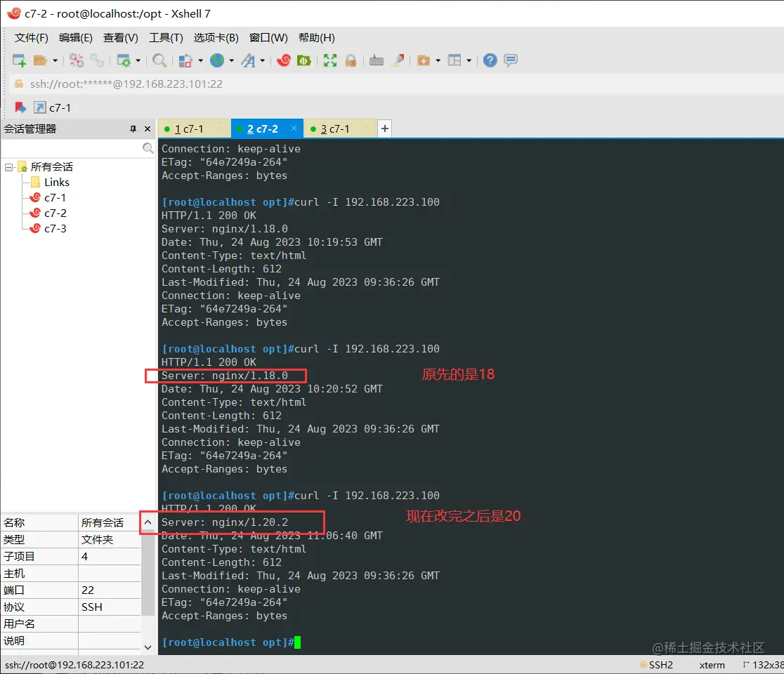This screenshot has width=784, height=674.
Task: Click the session search magnifier icon
Action: pos(148,148)
